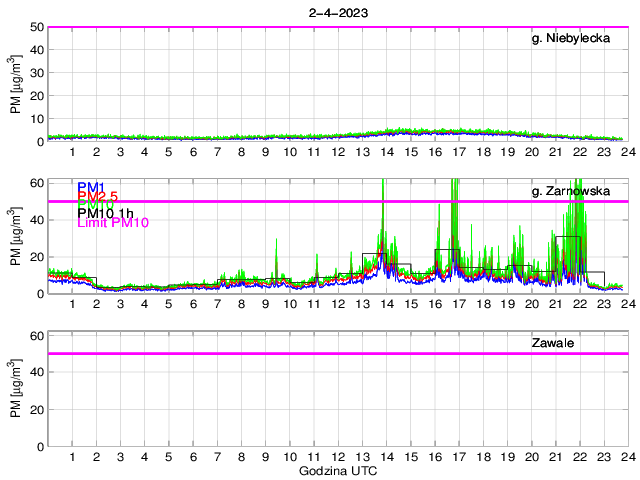The width and height of the screenshot is (640, 480).
Task: Click hour 12 tick under the Niebylecka panel
Action: point(338,152)
